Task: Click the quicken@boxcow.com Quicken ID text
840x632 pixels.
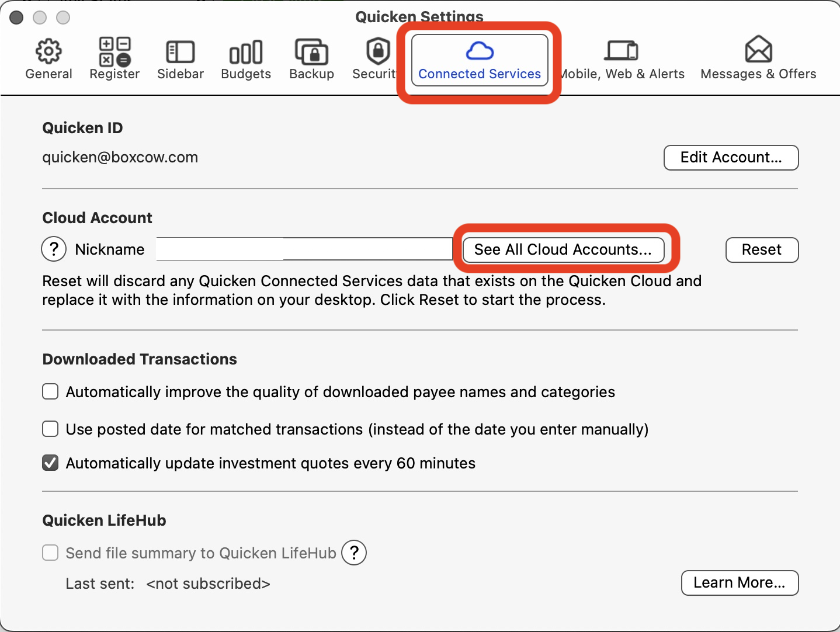Action: point(120,157)
